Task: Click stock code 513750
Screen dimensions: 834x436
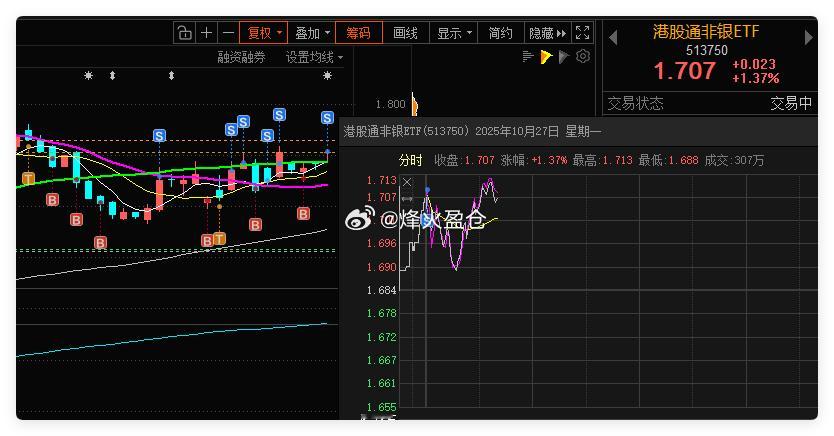Action: tap(706, 51)
